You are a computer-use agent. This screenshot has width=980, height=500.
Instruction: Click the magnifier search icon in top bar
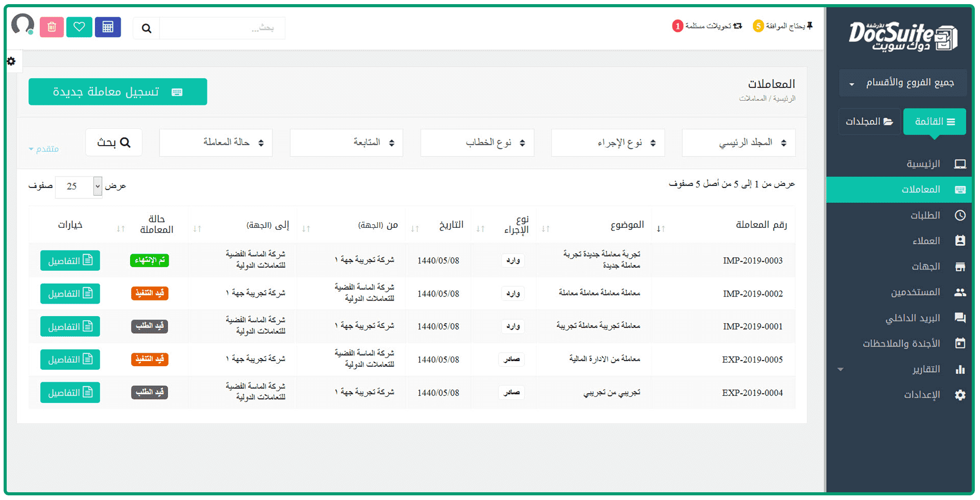pos(147,28)
